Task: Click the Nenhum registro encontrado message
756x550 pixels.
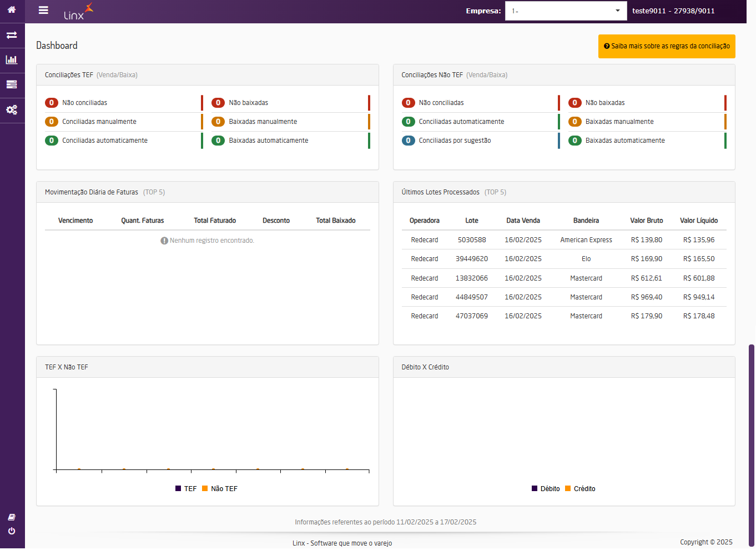Action: 208,241
